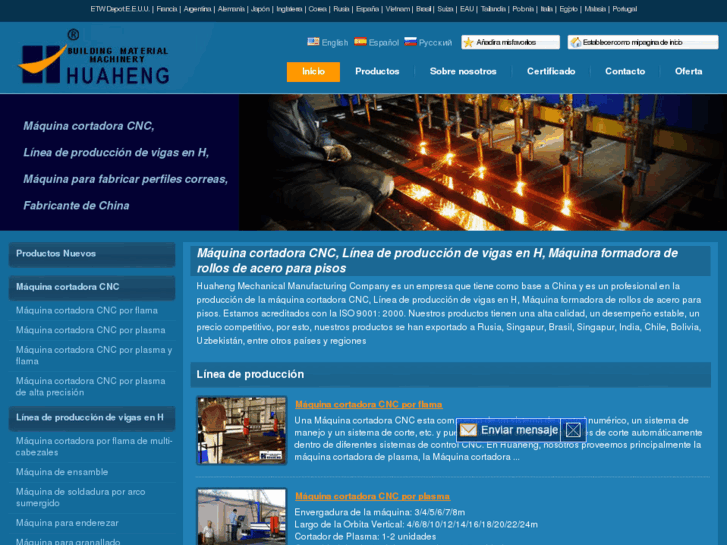The image size is (727, 545).
Task: Open the Inicio menu tab
Action: pyautogui.click(x=313, y=71)
